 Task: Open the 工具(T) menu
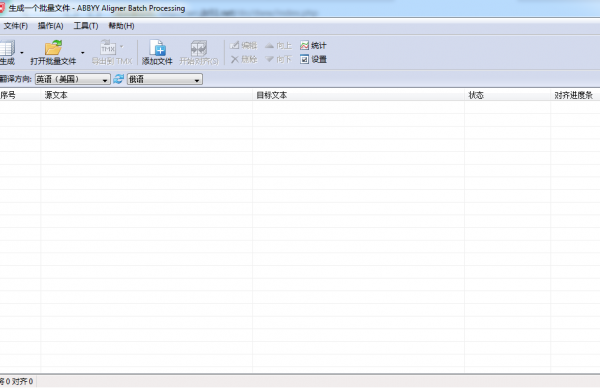pyautogui.click(x=86, y=26)
